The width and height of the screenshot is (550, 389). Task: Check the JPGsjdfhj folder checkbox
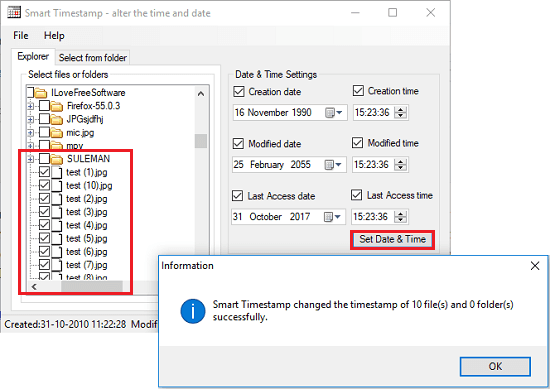click(44, 119)
